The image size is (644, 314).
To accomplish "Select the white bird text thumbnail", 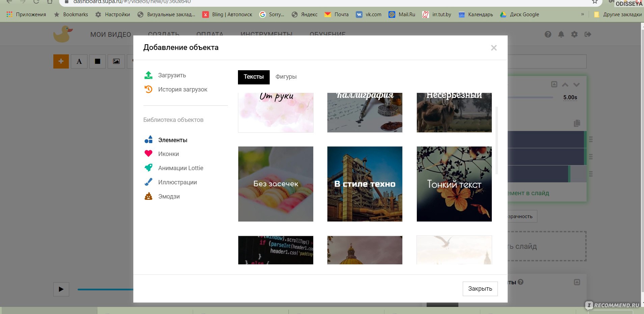I will 454,250.
